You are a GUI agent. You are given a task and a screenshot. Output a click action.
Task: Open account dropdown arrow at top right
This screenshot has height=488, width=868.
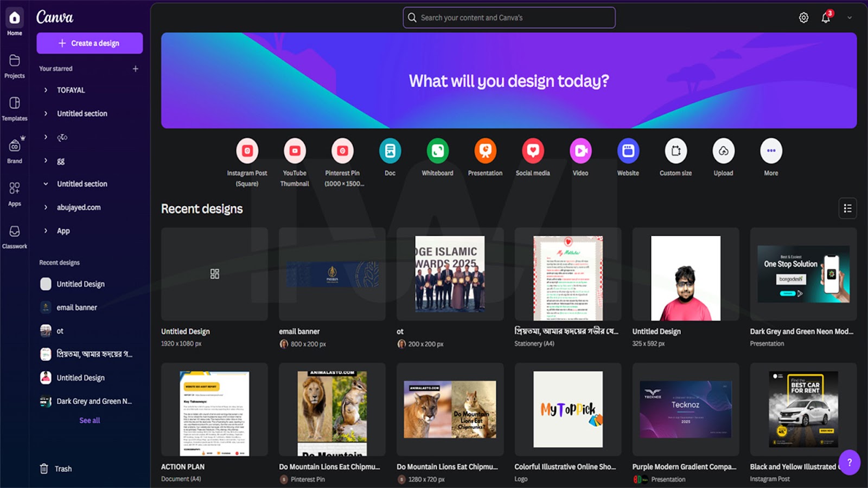(x=850, y=18)
